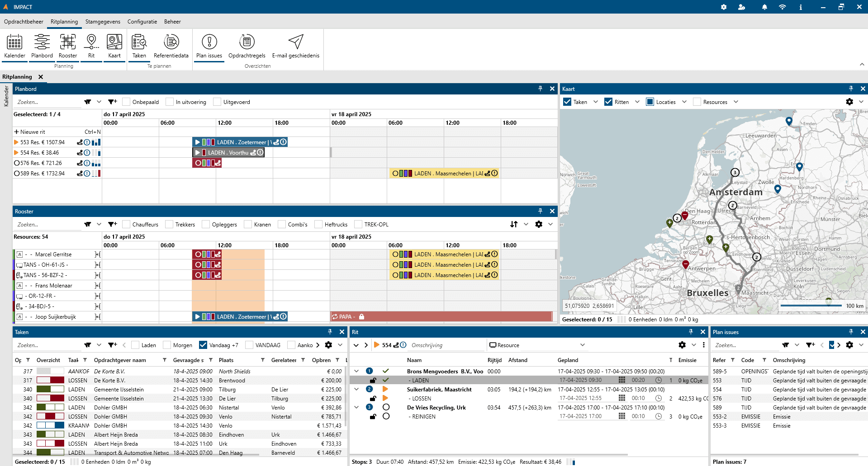Viewport: 868px width, 466px height.
Task: Expand the Taken dropdown arrow in Kaart
Action: click(596, 102)
